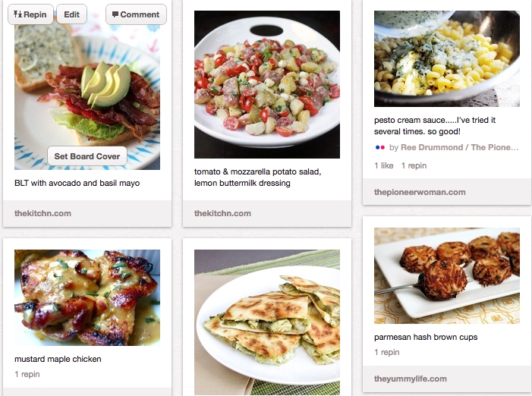Click the Repin button on BLT pin
Viewport: 532px width, 396px height.
pos(30,14)
